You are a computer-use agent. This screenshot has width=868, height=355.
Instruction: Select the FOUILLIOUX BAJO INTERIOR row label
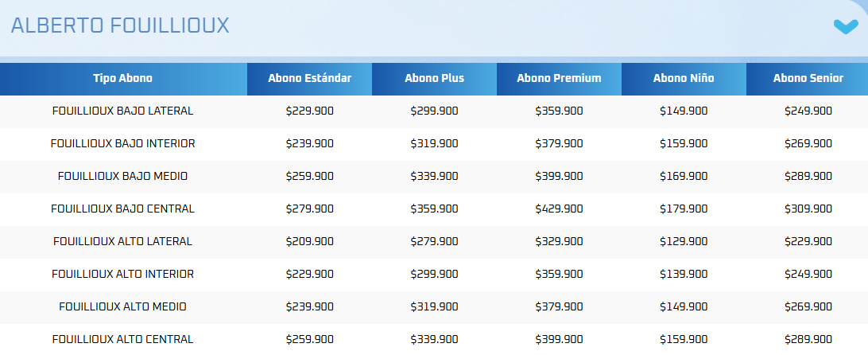pyautogui.click(x=122, y=143)
